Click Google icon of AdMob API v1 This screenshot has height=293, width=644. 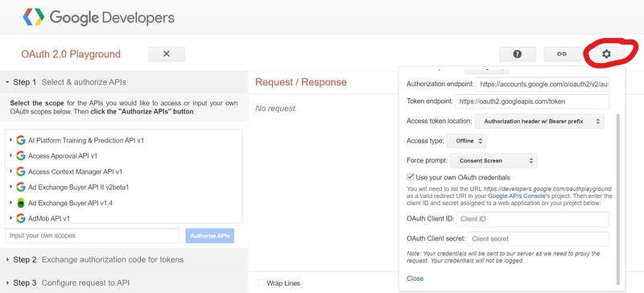21,218
